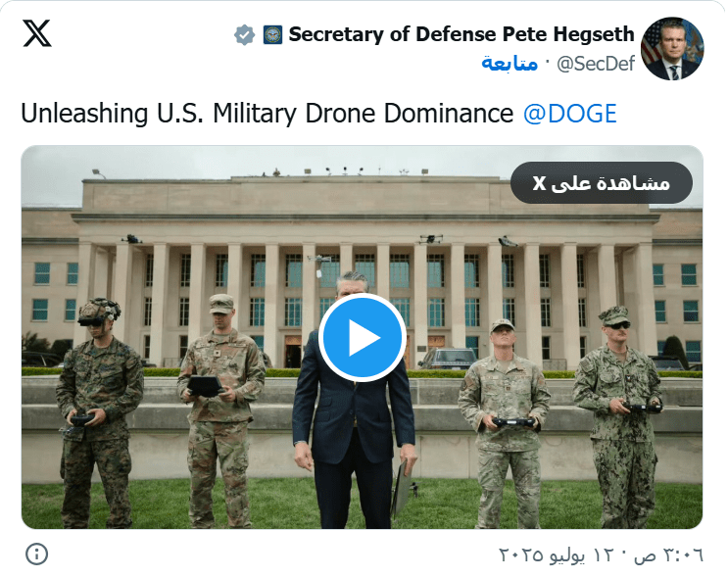Open "Secretary of Defense Pete Hegseth" display name
Image resolution: width=728 pixels, height=578 pixels.
[x=461, y=35]
